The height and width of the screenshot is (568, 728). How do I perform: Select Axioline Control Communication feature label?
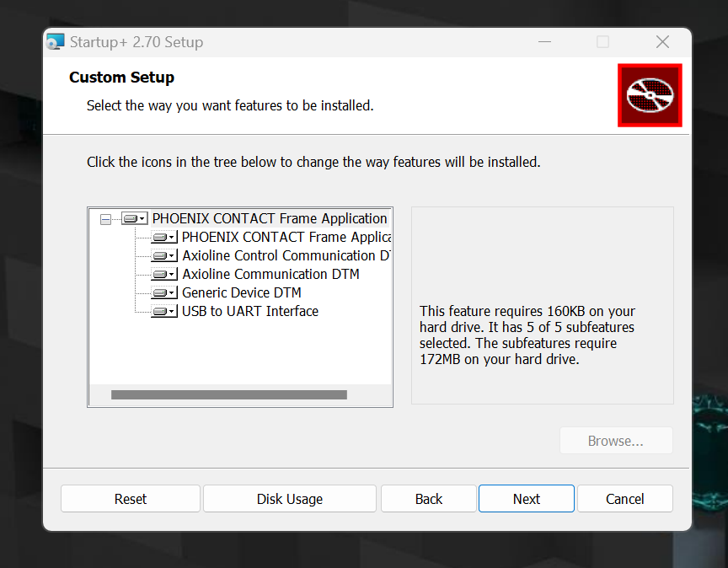pyautogui.click(x=286, y=255)
